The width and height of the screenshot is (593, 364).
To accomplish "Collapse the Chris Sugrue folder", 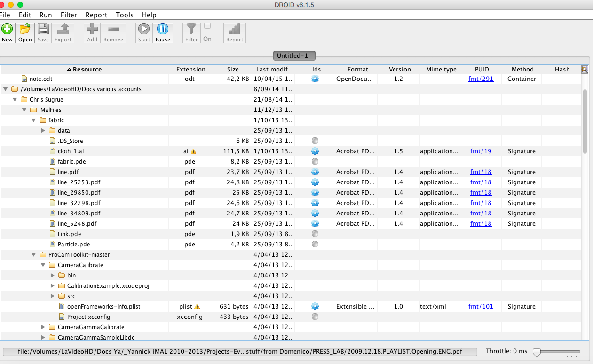I will click(15, 100).
